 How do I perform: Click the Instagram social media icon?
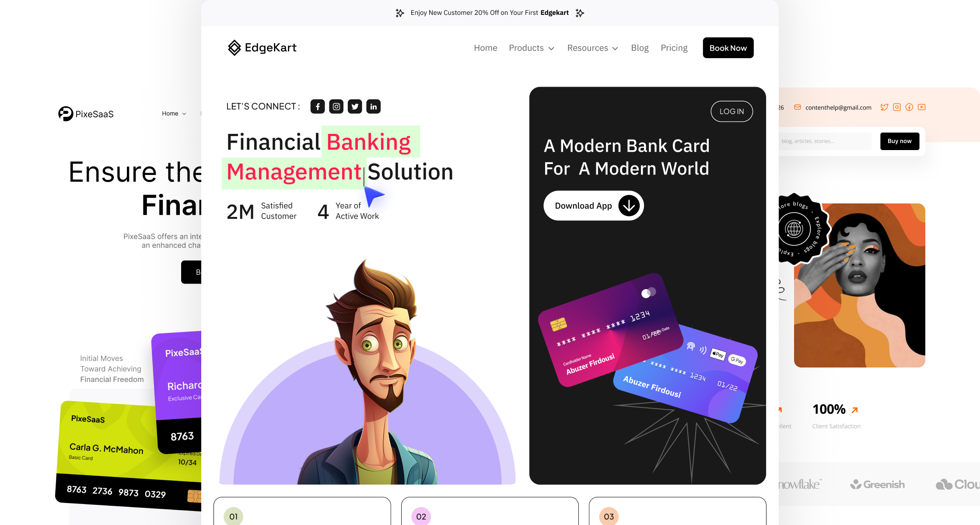click(336, 106)
